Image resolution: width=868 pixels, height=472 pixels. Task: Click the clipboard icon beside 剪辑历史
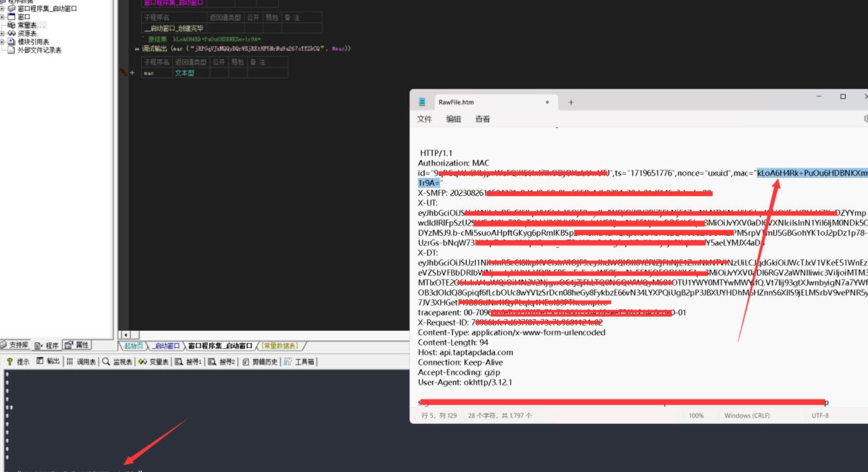[x=246, y=362]
